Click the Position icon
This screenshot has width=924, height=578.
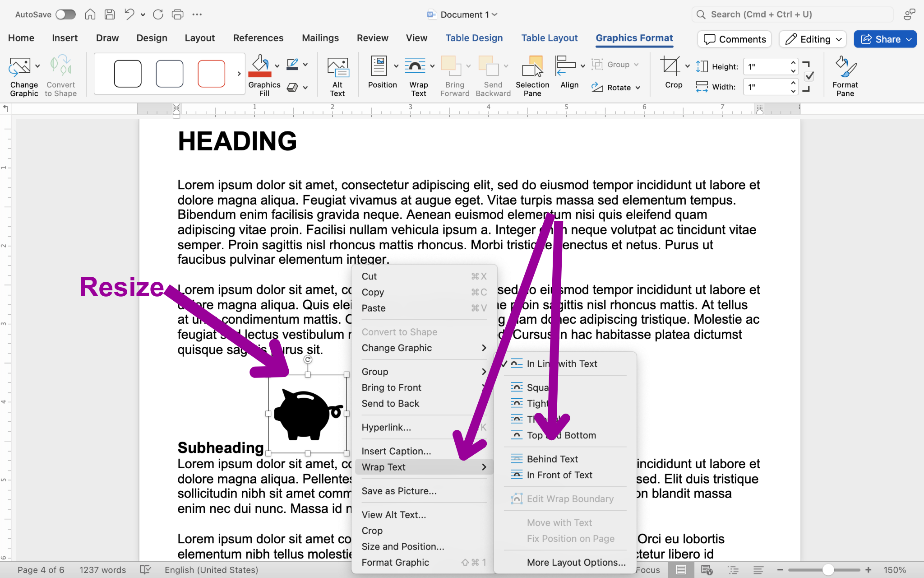pyautogui.click(x=379, y=66)
